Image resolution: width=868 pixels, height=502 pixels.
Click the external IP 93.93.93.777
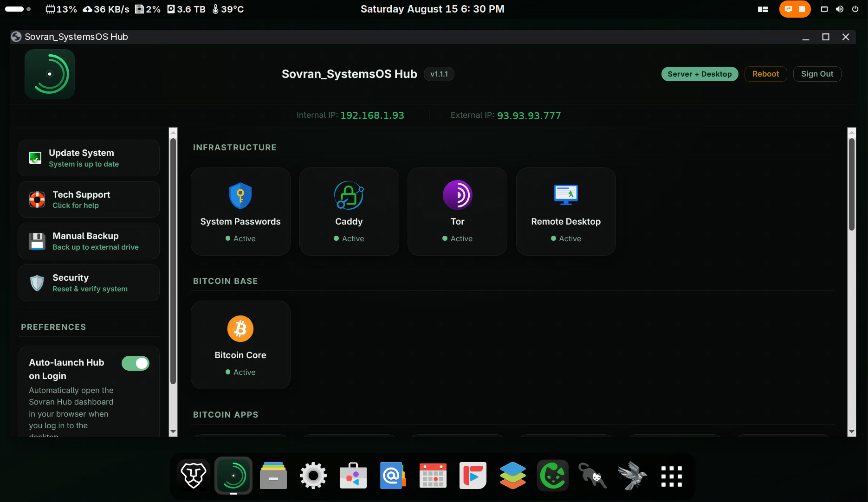[529, 116]
